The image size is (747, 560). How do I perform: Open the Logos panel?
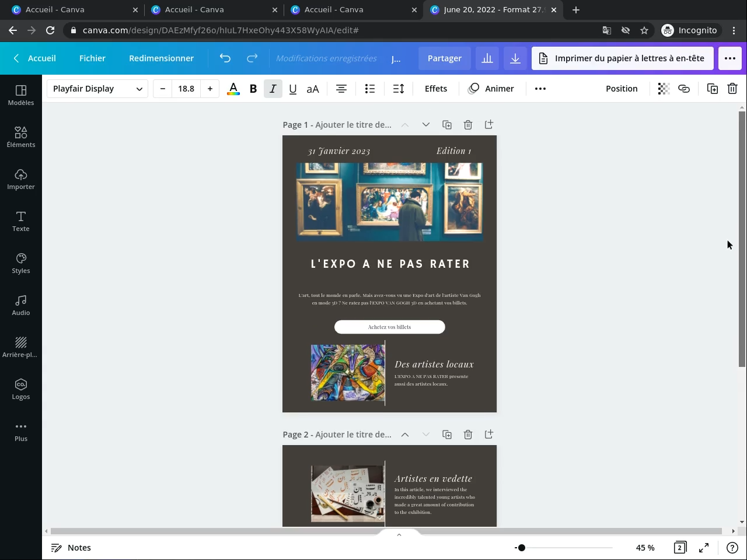(21, 389)
